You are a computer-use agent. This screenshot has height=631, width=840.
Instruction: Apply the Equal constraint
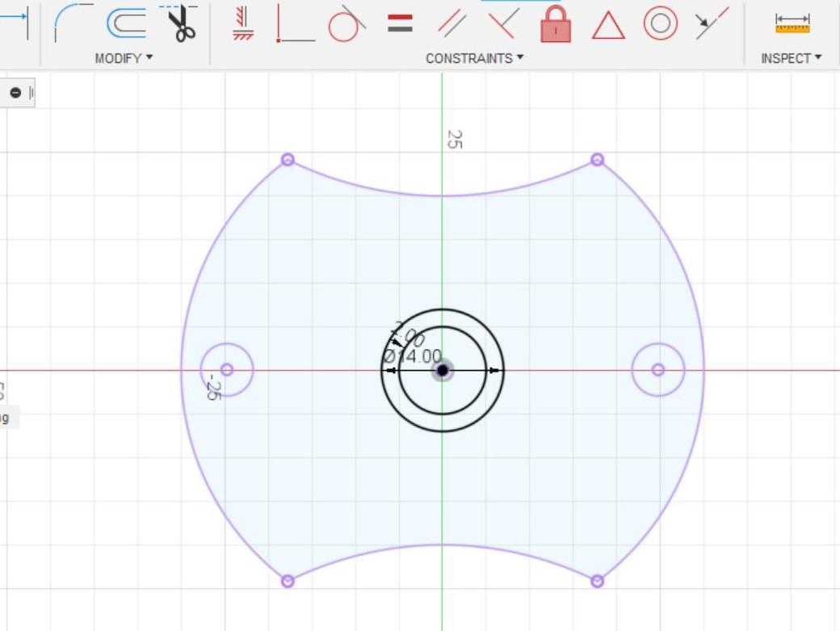pos(400,23)
